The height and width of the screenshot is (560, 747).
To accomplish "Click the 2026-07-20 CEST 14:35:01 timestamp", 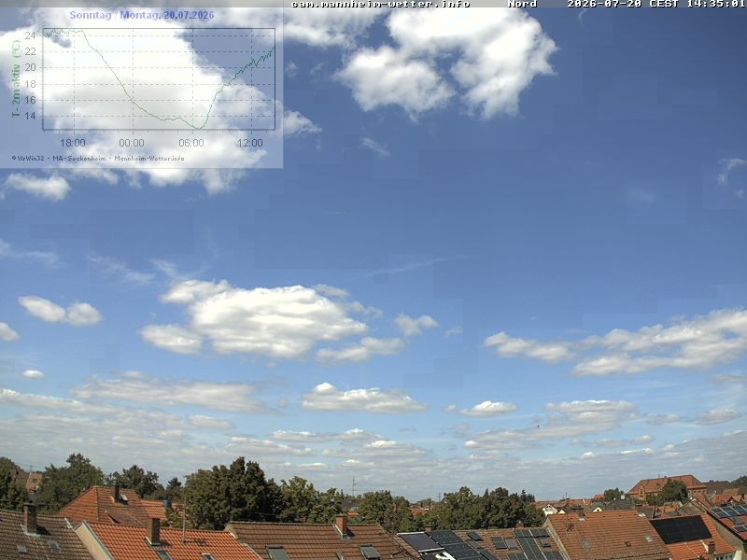I will (656, 4).
